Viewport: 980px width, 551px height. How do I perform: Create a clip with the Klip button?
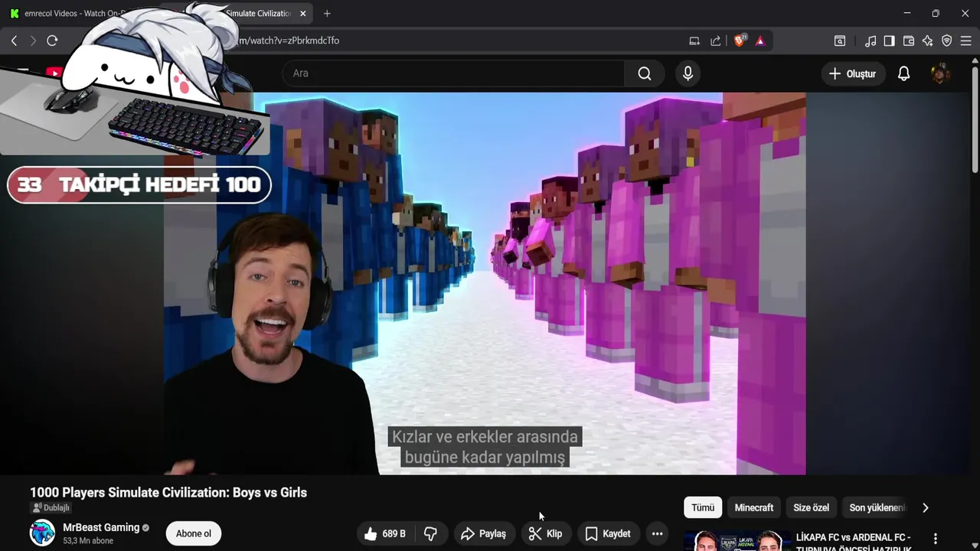point(545,533)
